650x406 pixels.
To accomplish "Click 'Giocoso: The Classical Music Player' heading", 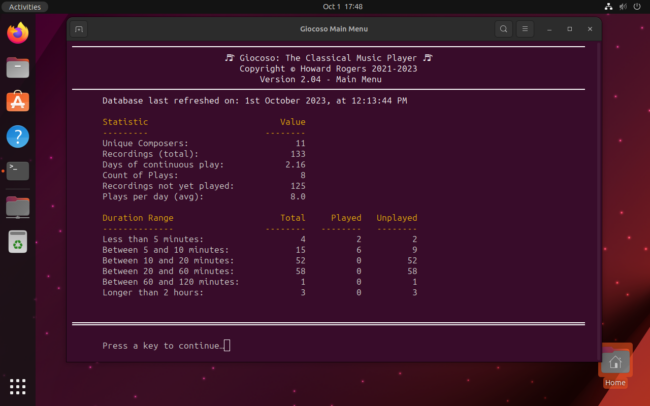I will tap(328, 58).
